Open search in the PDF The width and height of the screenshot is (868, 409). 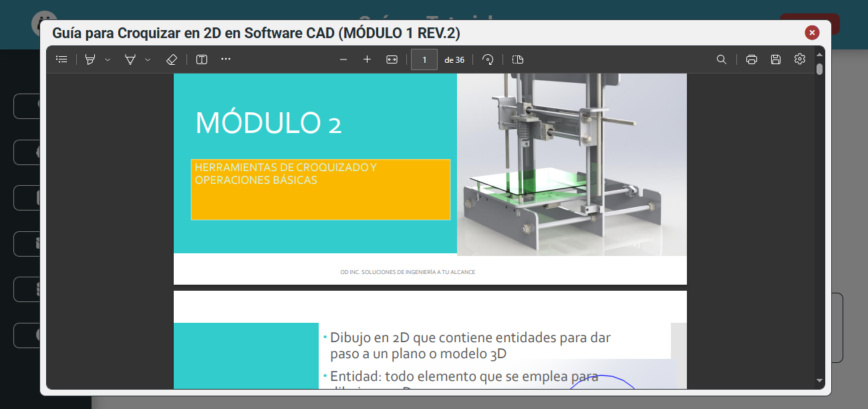(x=722, y=59)
